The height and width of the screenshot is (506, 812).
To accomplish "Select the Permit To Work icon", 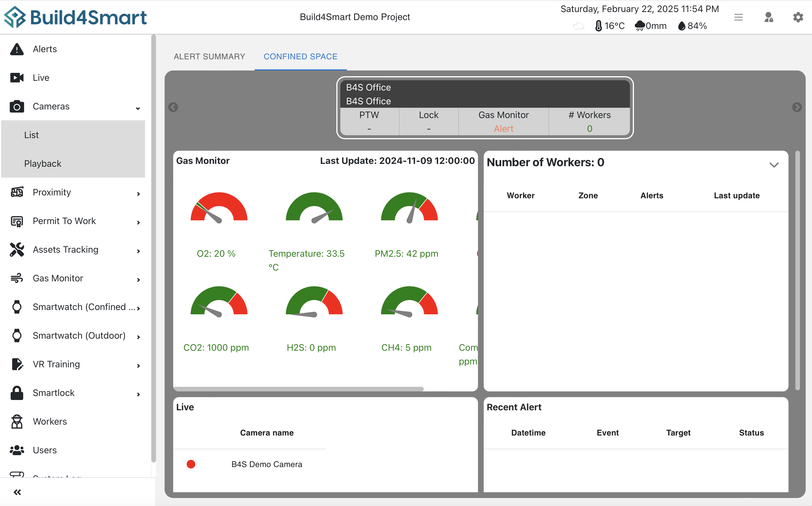I will tap(16, 221).
